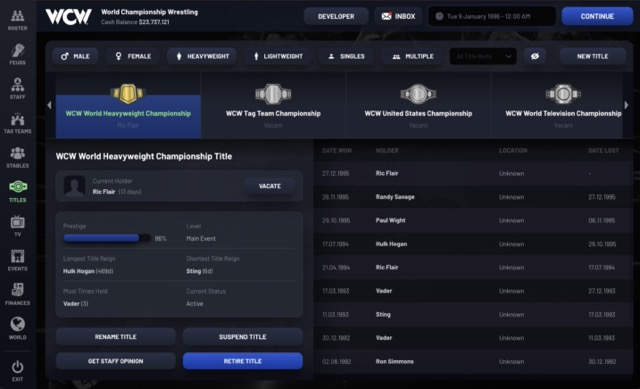Toggle the Male filter
640x389 pixels.
pos(76,56)
